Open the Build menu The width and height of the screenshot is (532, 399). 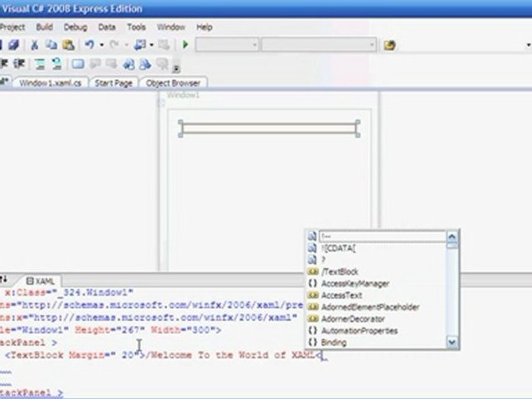44,27
